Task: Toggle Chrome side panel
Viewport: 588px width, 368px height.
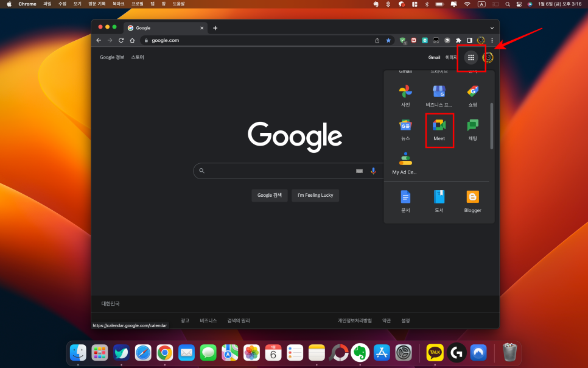Action: [x=469, y=40]
